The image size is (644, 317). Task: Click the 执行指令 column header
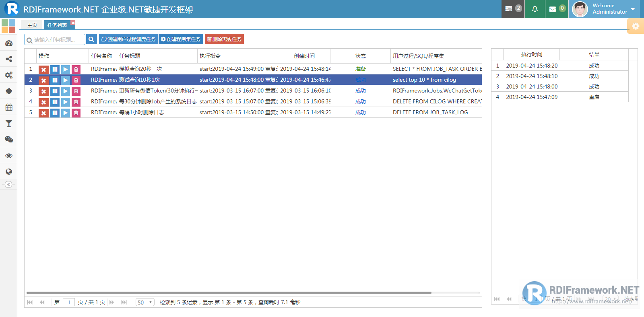click(237, 56)
